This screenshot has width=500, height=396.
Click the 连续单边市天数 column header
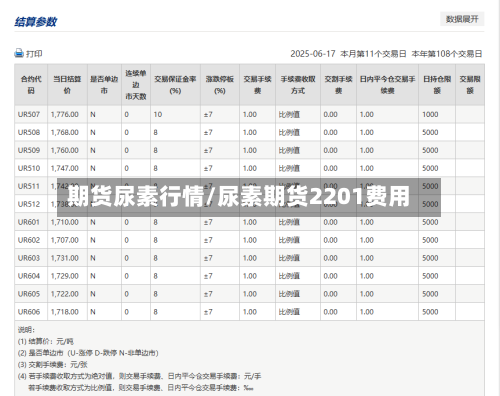coord(136,85)
